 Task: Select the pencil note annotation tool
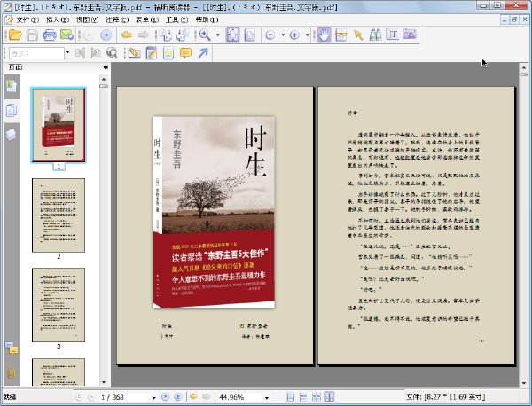152,53
